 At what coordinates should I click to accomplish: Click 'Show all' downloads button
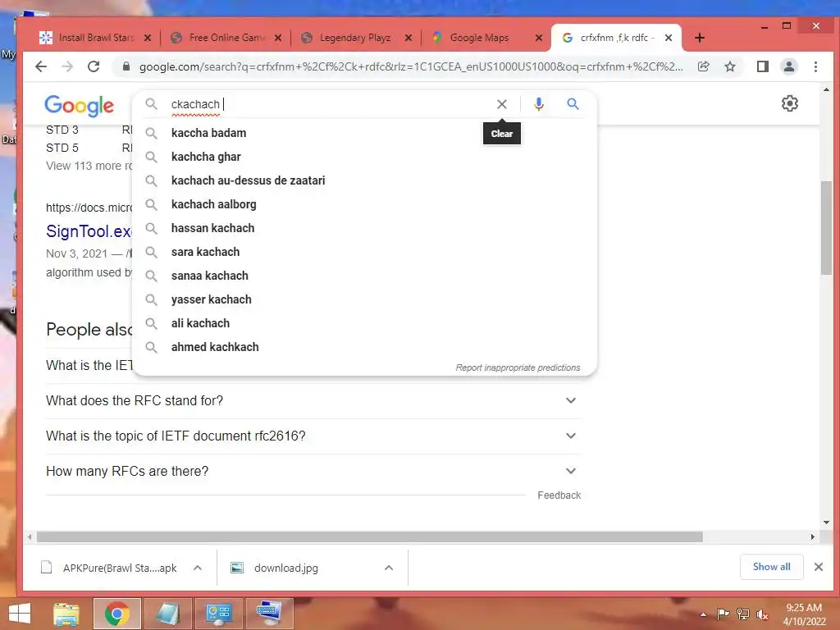click(x=771, y=567)
